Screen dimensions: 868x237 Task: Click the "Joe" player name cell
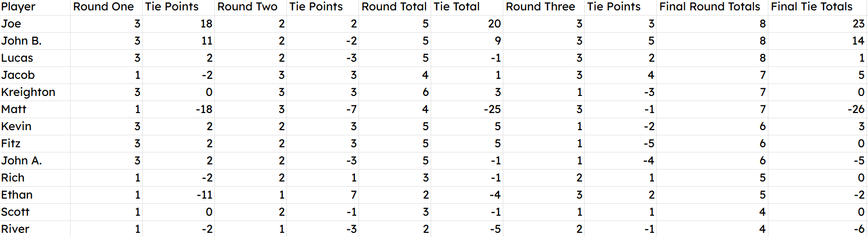click(11, 24)
